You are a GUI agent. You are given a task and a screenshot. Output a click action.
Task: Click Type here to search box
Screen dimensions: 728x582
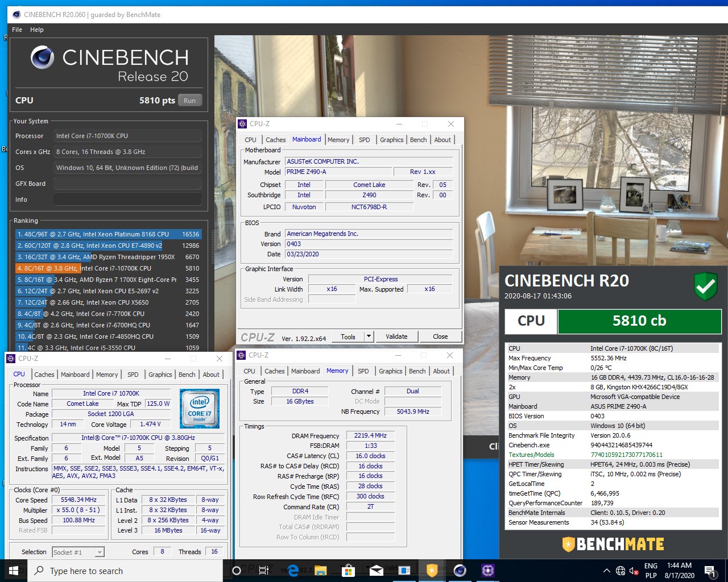pyautogui.click(x=125, y=571)
